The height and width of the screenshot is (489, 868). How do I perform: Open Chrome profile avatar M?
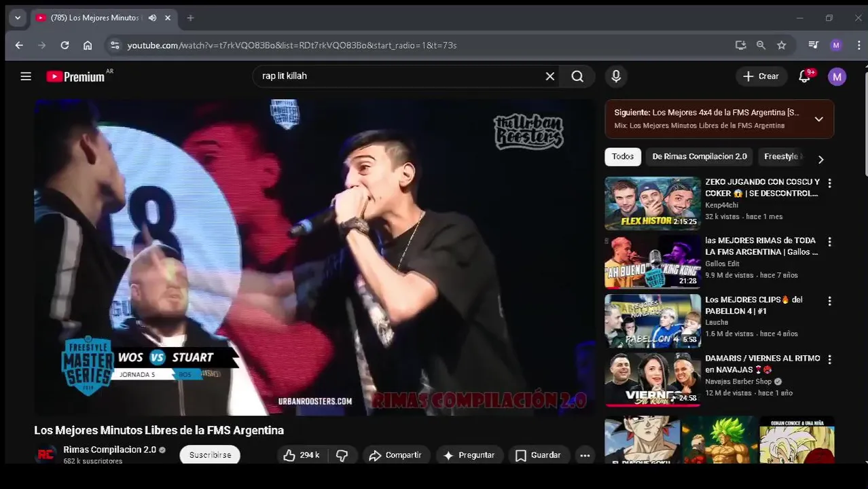pos(836,46)
